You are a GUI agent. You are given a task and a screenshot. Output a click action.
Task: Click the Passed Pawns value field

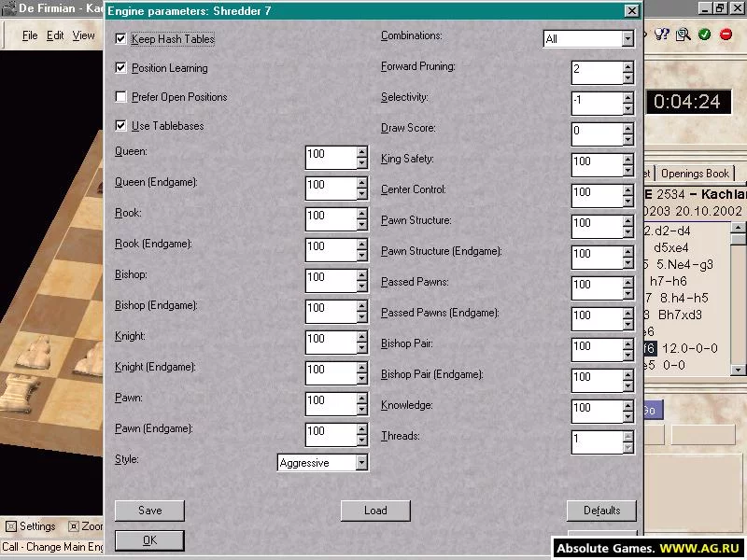(x=597, y=288)
